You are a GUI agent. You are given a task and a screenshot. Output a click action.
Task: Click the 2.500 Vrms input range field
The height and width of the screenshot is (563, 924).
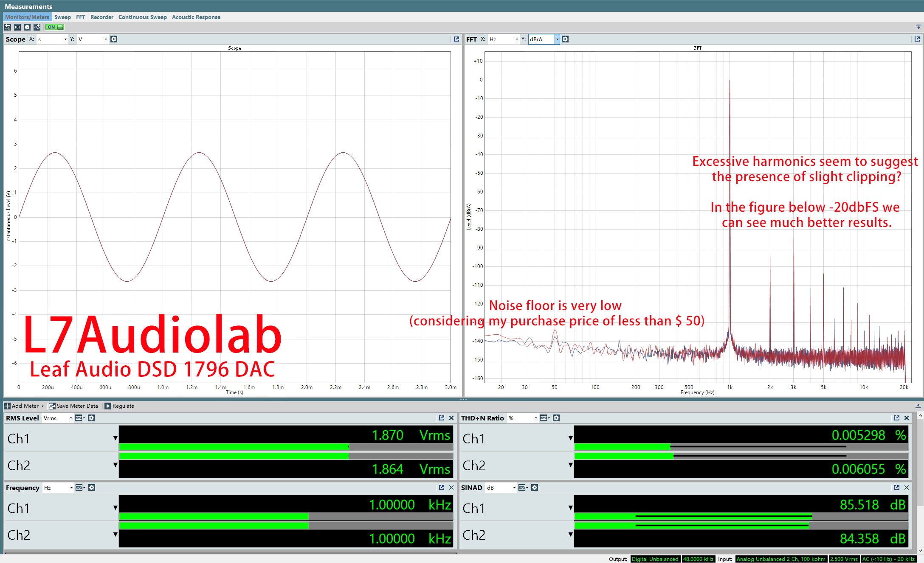[x=844, y=559]
